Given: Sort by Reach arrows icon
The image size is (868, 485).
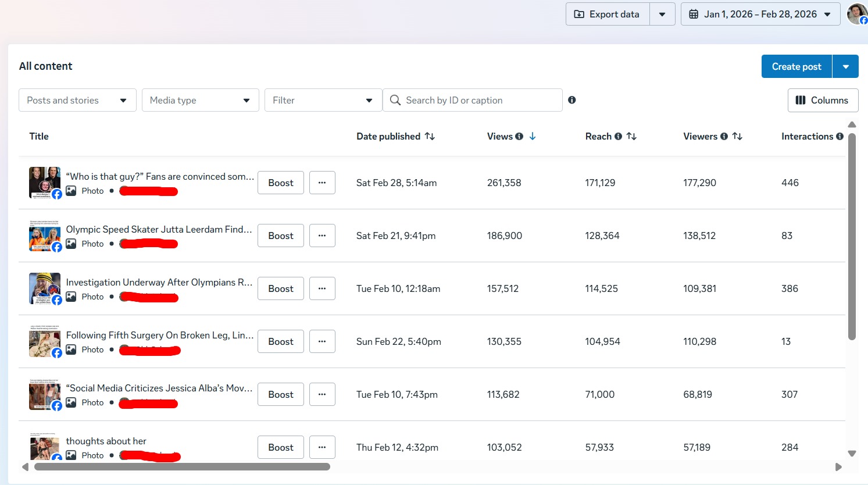Looking at the screenshot, I should pos(631,136).
